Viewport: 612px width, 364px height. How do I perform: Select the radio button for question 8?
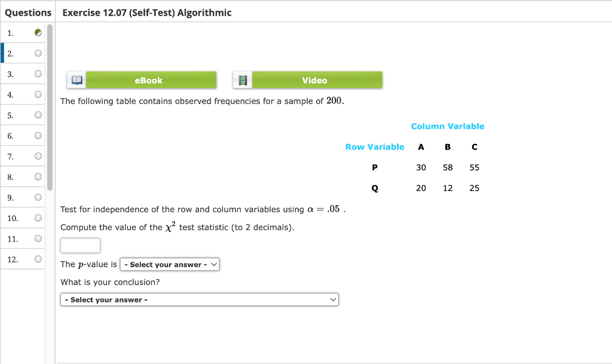click(x=38, y=176)
